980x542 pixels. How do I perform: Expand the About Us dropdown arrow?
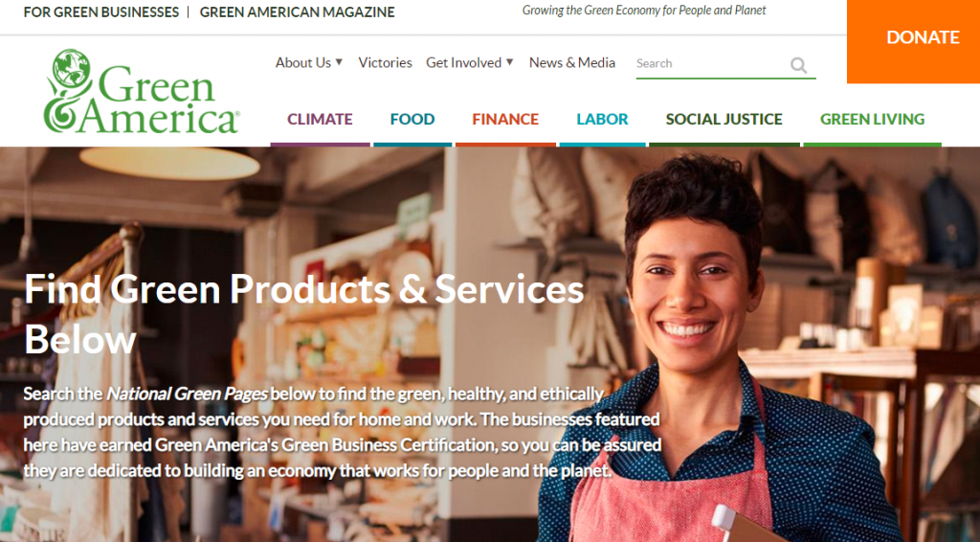(339, 62)
